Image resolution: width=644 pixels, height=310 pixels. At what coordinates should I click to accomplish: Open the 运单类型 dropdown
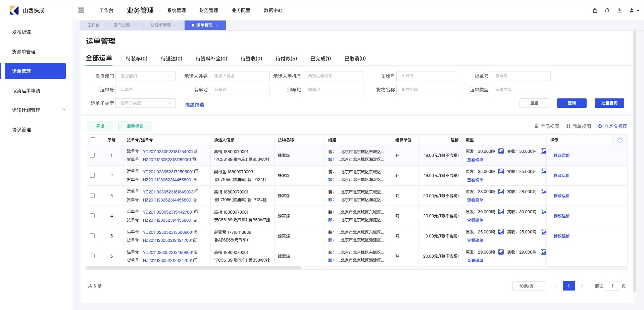[x=520, y=90]
